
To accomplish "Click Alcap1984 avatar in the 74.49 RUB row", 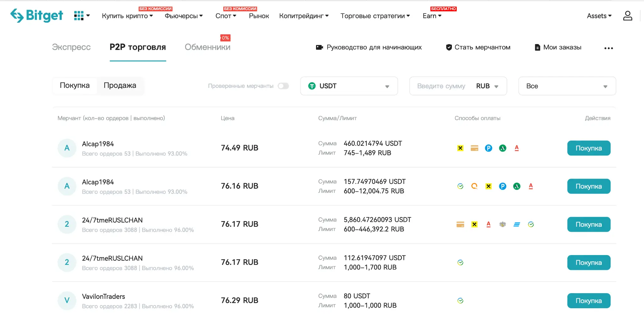I will click(67, 148).
